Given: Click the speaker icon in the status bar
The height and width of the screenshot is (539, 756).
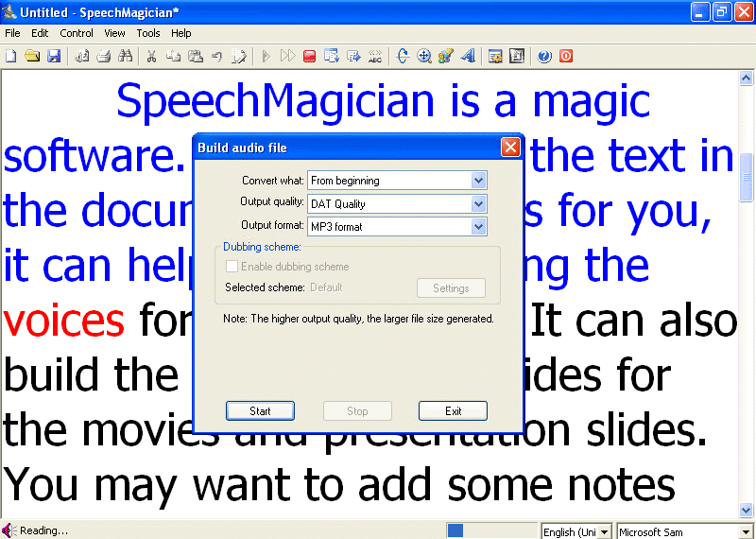Looking at the screenshot, I should click(9, 530).
